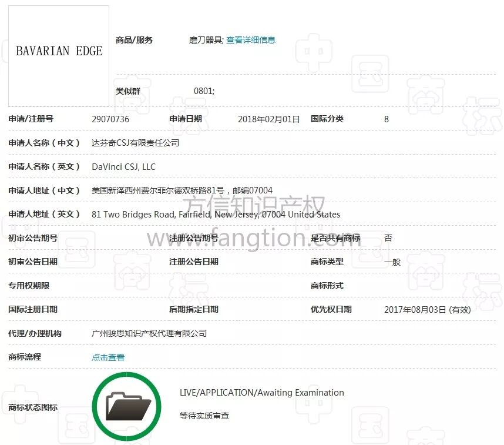The width and height of the screenshot is (504, 445).
Task: Click the 商标类型 label
Action: coord(327,262)
